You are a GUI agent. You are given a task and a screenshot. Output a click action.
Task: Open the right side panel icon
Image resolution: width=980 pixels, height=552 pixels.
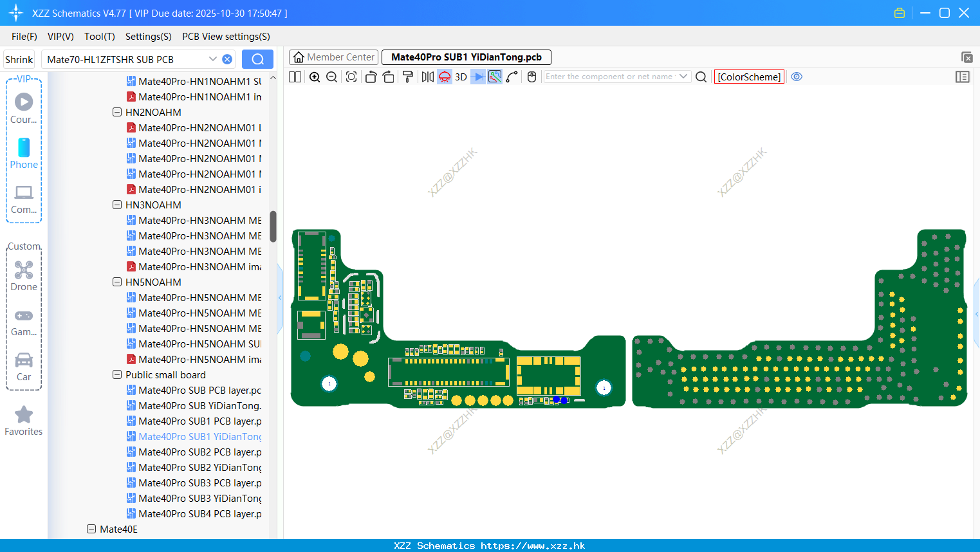click(963, 77)
